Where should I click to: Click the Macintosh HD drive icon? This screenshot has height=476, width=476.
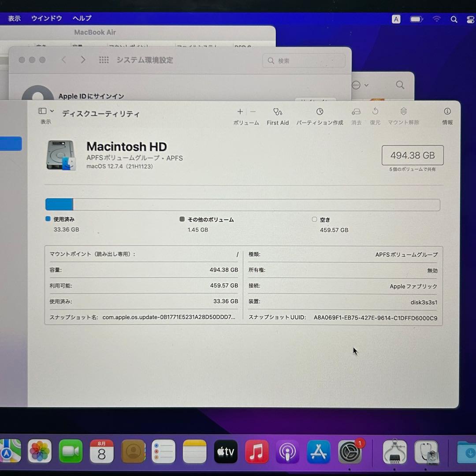click(x=61, y=156)
